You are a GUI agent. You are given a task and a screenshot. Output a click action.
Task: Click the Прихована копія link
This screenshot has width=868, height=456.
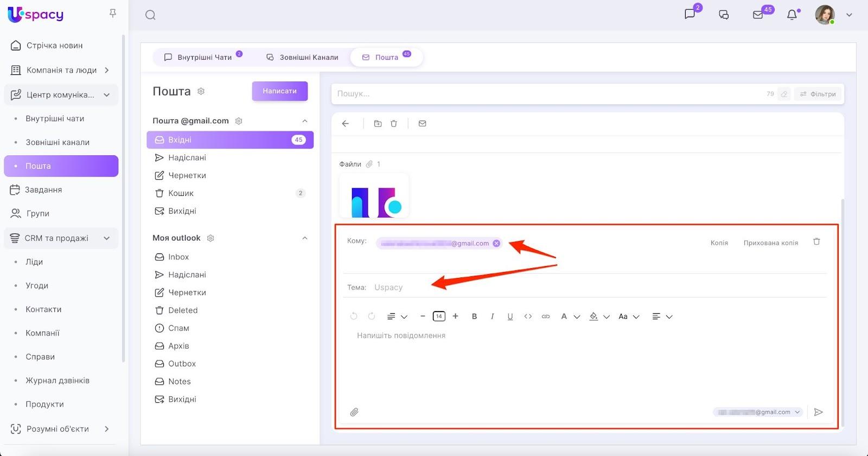pos(770,243)
